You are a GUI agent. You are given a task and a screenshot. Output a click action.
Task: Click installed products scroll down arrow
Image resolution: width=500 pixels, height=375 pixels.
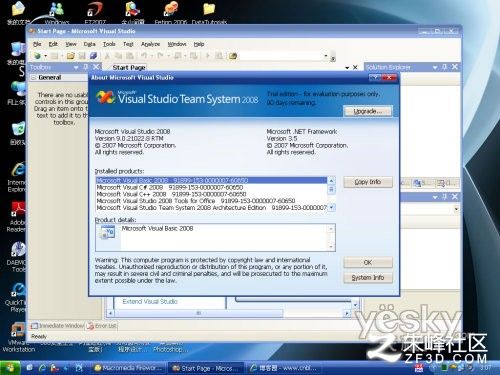(331, 207)
